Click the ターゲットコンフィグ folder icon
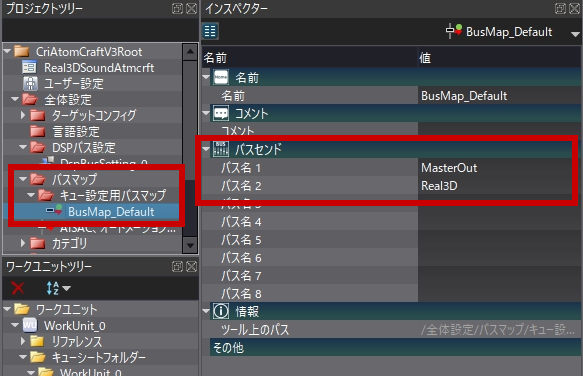This screenshot has width=583, height=376. (38, 115)
